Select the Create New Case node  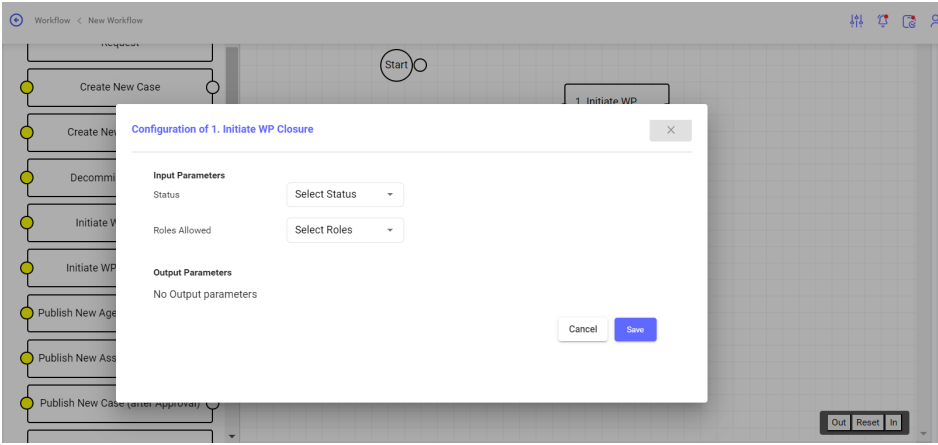pos(120,87)
